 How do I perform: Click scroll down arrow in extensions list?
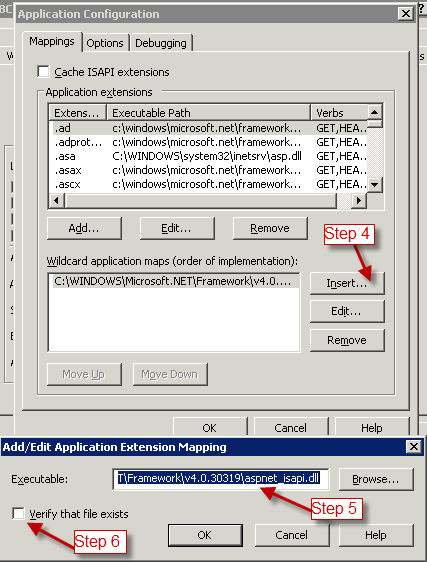[x=375, y=185]
